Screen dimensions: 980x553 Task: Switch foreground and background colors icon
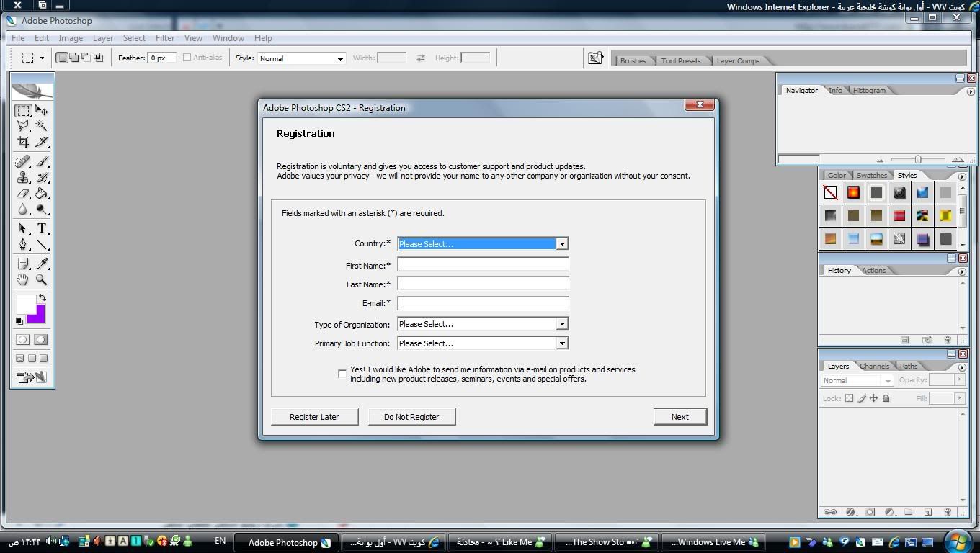tap(43, 297)
